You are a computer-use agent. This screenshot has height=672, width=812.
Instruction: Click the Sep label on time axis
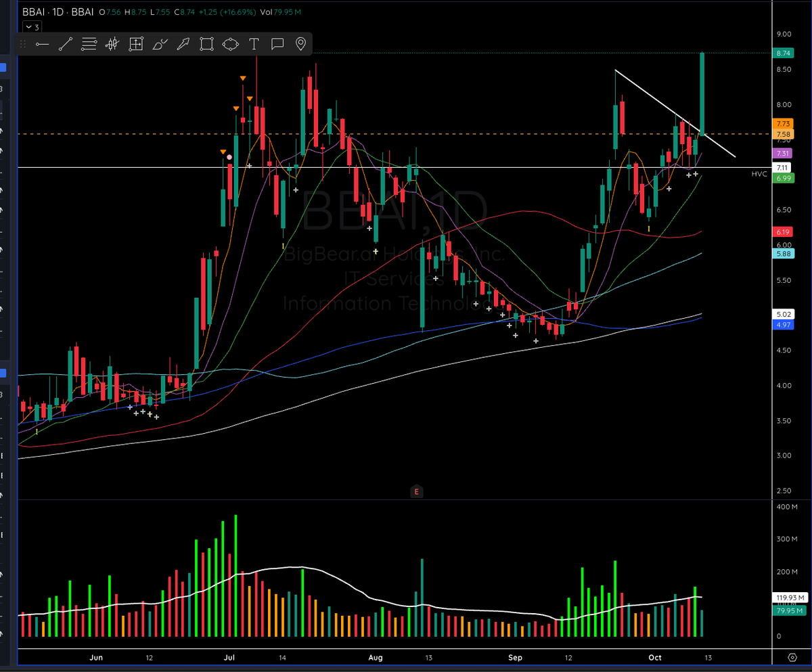click(x=515, y=657)
